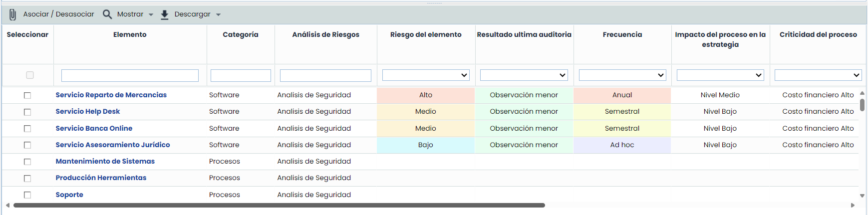
Task: Click the vertical scrollbar up arrow
Action: click(x=862, y=93)
